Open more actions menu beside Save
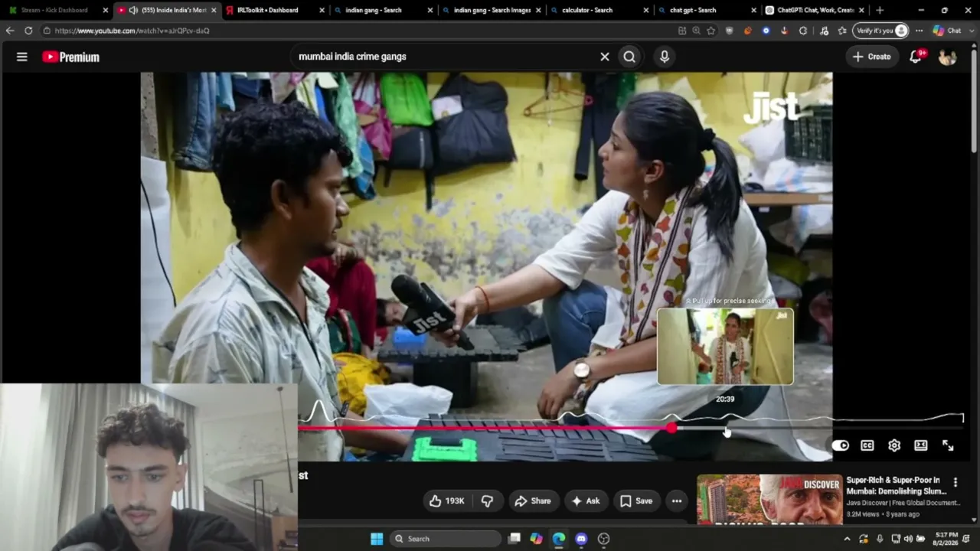Viewport: 980px width, 551px height. pos(677,501)
